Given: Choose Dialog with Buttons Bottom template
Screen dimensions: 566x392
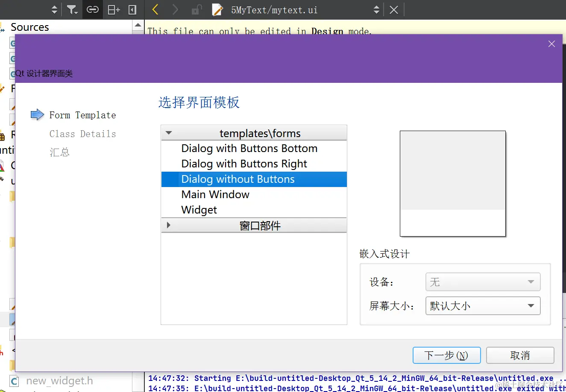Looking at the screenshot, I should click(249, 148).
